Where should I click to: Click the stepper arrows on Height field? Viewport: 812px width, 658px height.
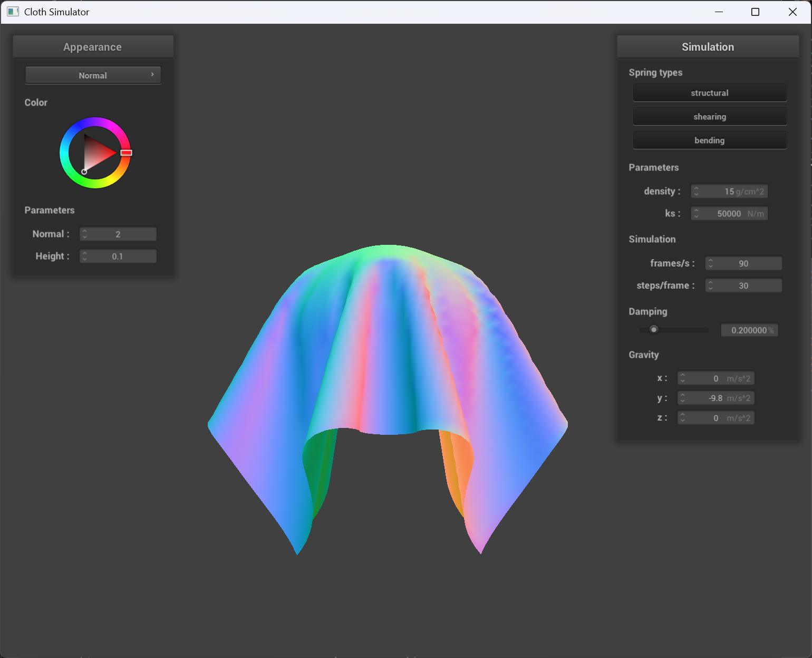click(85, 256)
